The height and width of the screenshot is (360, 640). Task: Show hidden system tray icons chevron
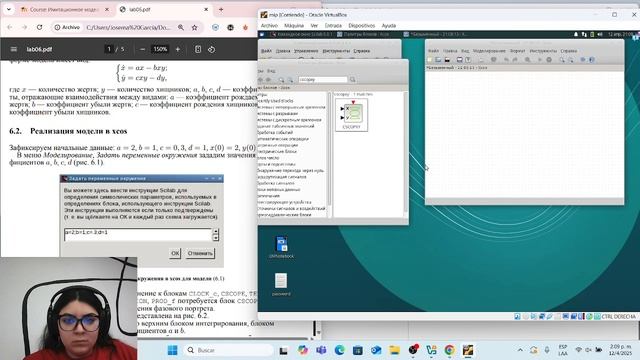click(x=520, y=350)
